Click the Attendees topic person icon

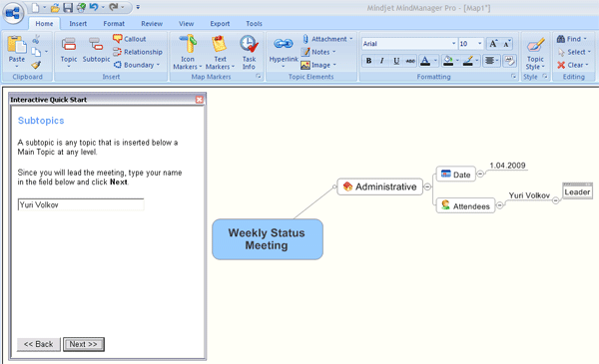click(x=445, y=205)
